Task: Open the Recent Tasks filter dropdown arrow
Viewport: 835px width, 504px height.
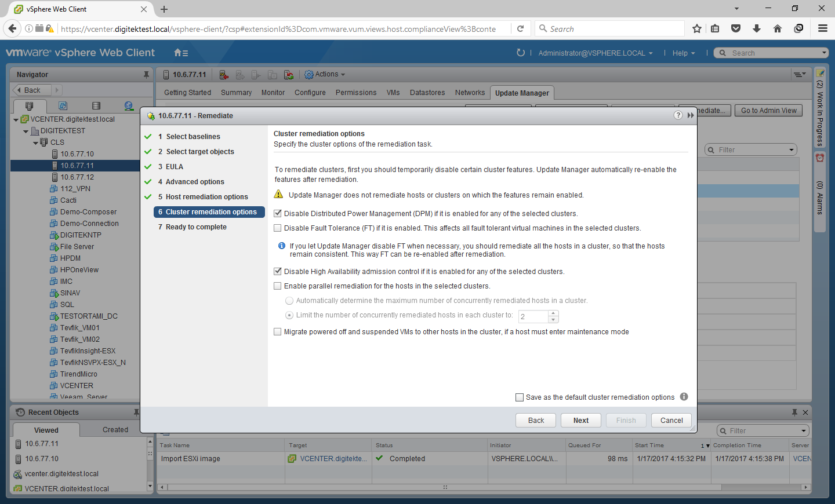Action: (x=804, y=430)
